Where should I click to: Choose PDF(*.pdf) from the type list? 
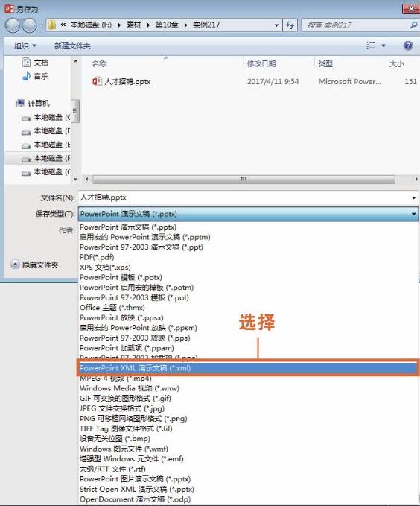pyautogui.click(x=97, y=257)
